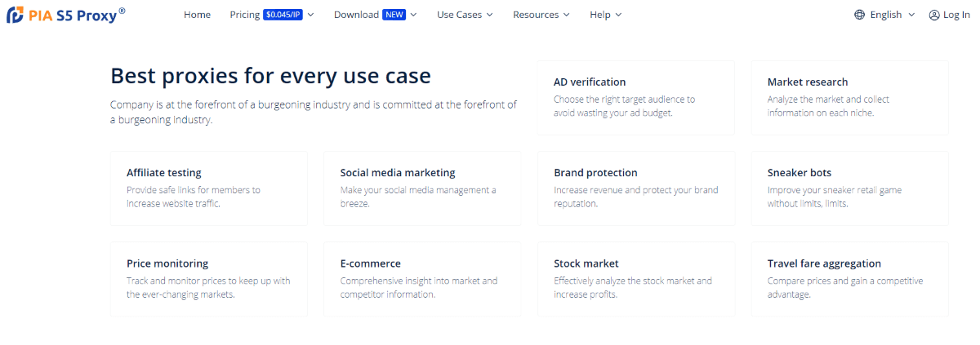
Task: Open the Price monitoring card
Action: (209, 279)
